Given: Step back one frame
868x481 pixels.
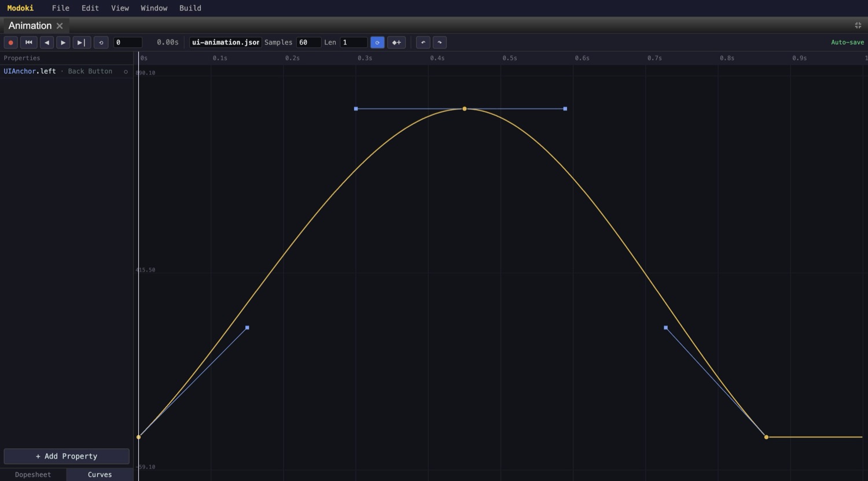Looking at the screenshot, I should (47, 42).
